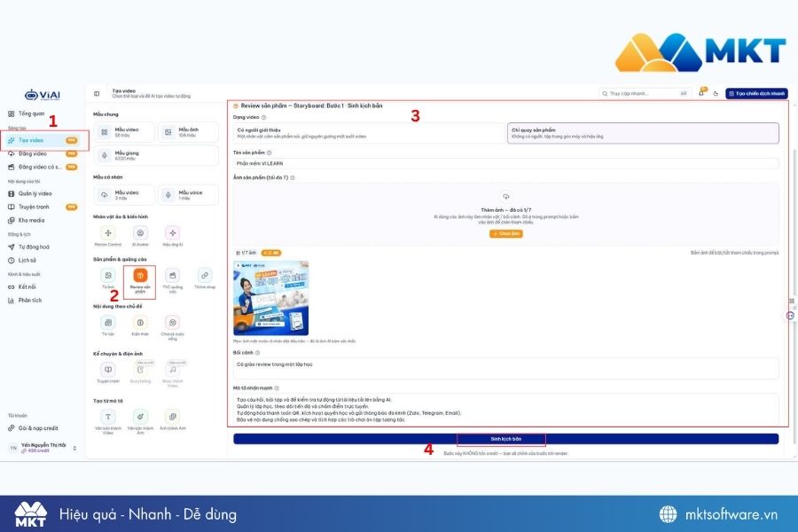The image size is (798, 532).
Task: Open Mẫu video under Mẫu cá nhân
Action: pos(124,195)
